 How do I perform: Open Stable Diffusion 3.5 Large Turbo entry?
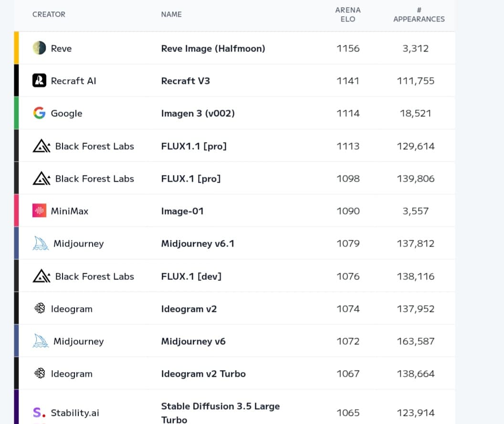(x=220, y=413)
